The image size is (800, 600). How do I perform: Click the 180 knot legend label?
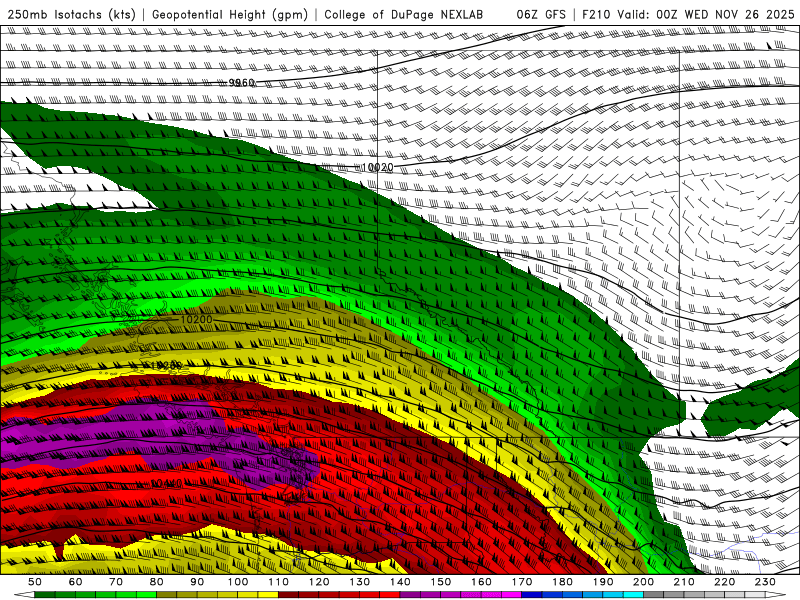coord(562,582)
